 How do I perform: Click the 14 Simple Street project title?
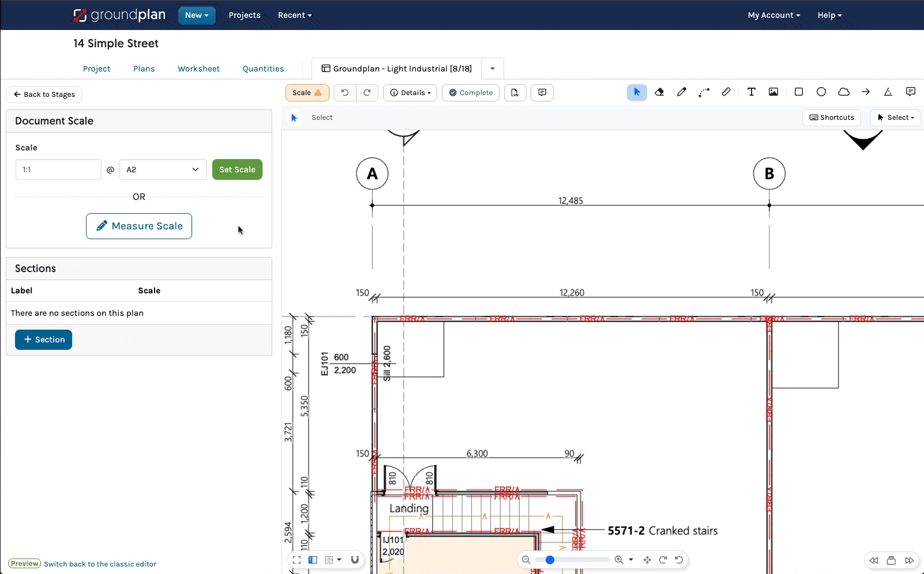[116, 43]
